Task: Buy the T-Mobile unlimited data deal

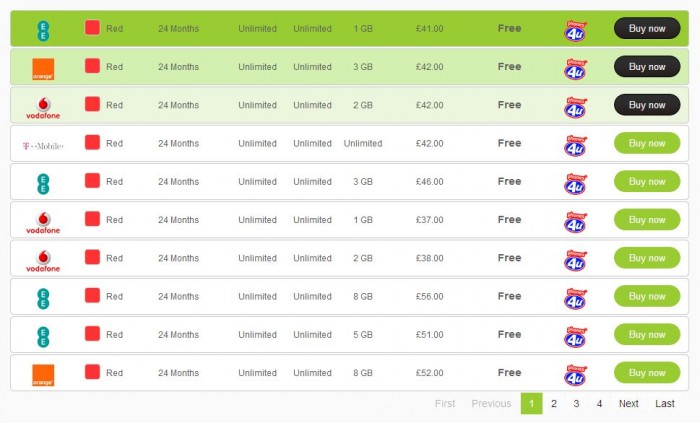Action: point(646,143)
